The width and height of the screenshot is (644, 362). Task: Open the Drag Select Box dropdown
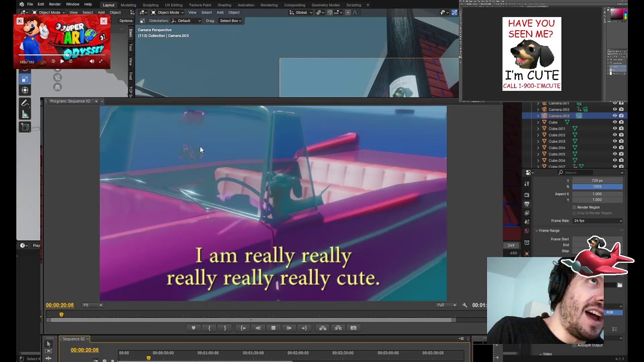pyautogui.click(x=231, y=21)
